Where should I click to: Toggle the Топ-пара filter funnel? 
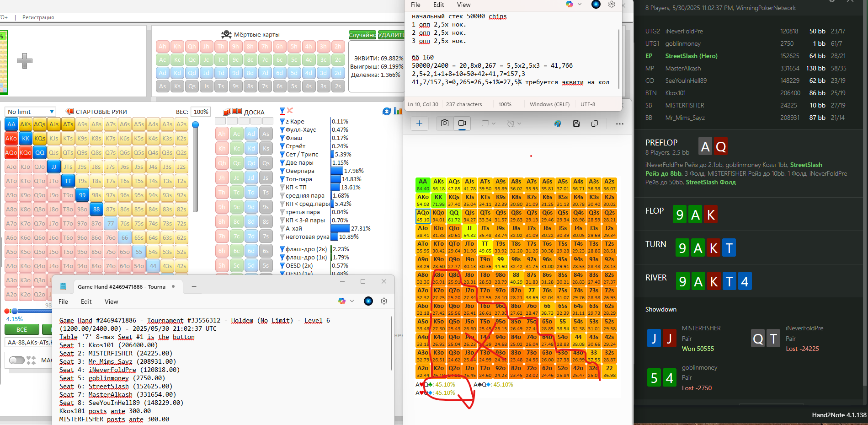pyautogui.click(x=282, y=179)
